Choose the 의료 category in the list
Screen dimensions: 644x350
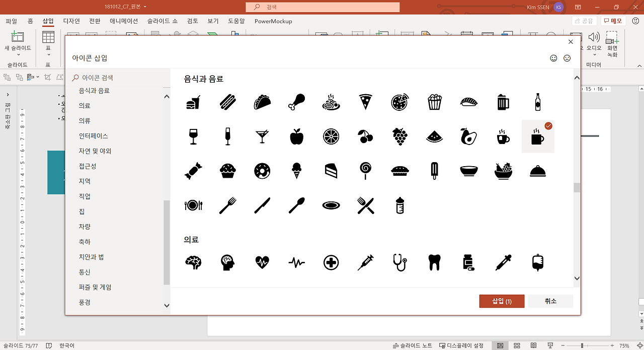85,106
